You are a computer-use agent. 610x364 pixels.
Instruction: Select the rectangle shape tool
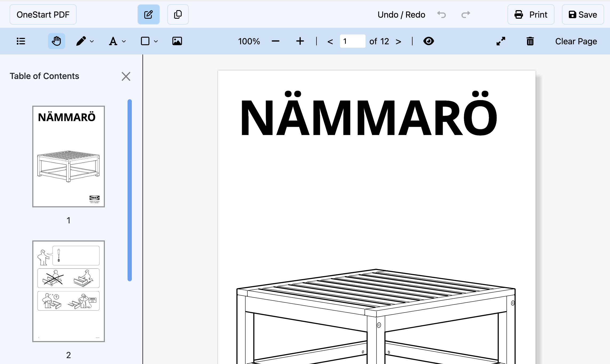point(145,41)
